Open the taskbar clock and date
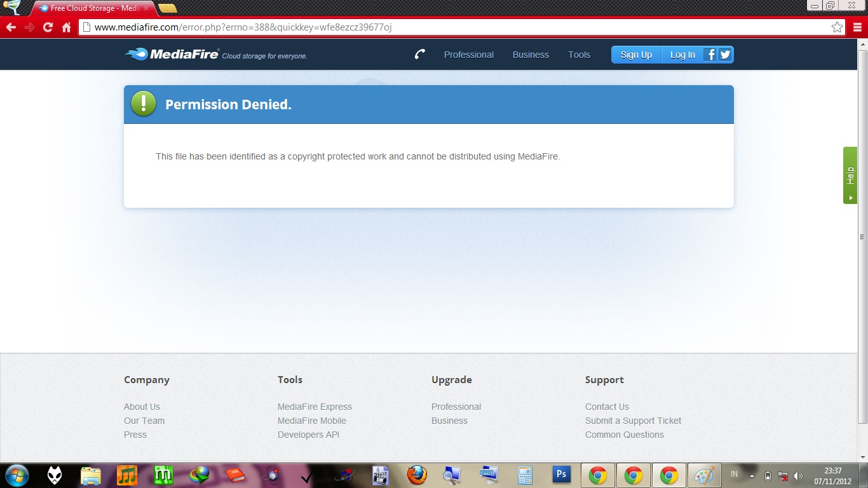This screenshot has height=488, width=868. pyautogui.click(x=833, y=476)
